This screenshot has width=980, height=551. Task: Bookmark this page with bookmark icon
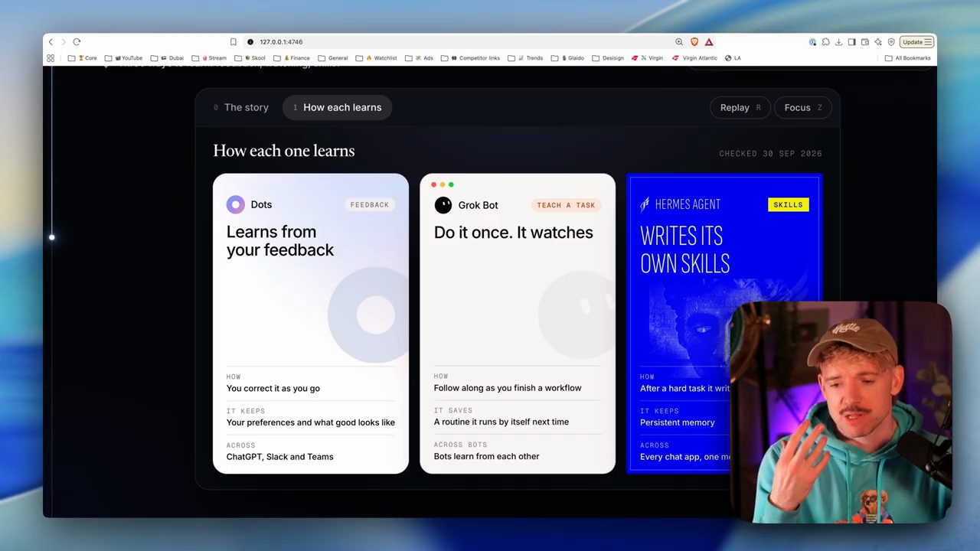coord(234,42)
